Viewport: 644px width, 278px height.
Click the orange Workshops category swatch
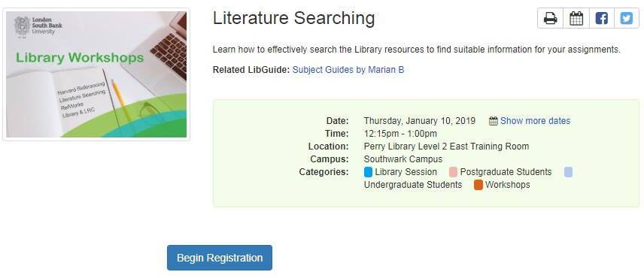(x=478, y=185)
